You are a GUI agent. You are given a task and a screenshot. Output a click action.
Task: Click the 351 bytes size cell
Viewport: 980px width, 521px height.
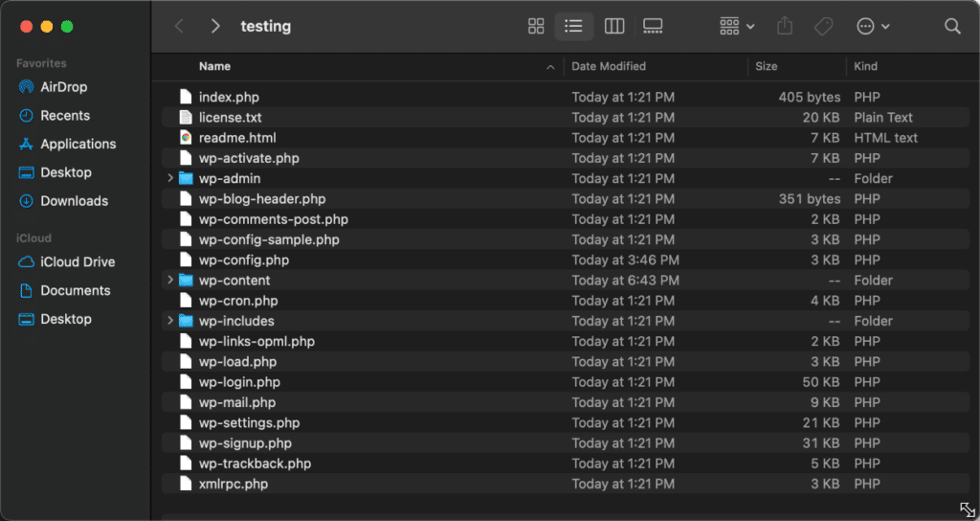[x=810, y=199]
